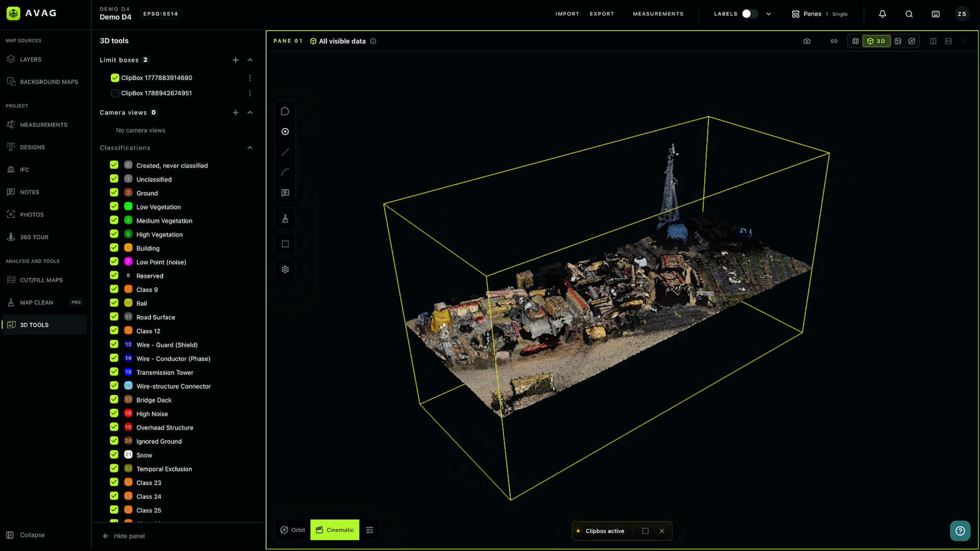The image size is (980, 551).
Task: Uncheck Low Vegetation classification
Action: 114,207
